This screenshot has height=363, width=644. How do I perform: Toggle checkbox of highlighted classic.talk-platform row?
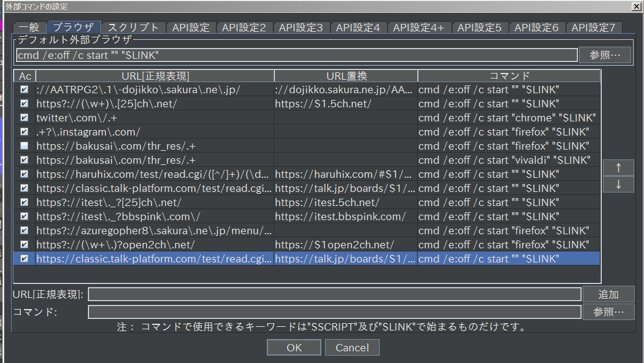[x=25, y=259]
